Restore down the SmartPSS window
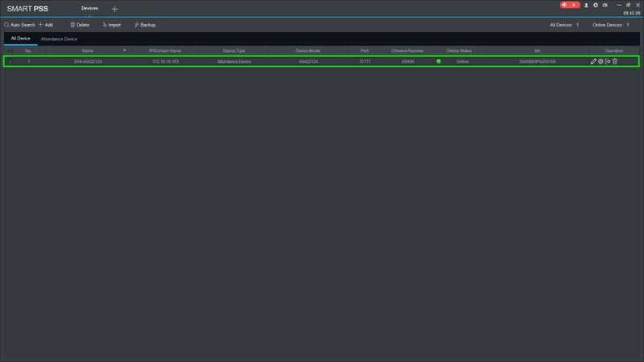Viewport: 644px width, 362px height. (629, 5)
